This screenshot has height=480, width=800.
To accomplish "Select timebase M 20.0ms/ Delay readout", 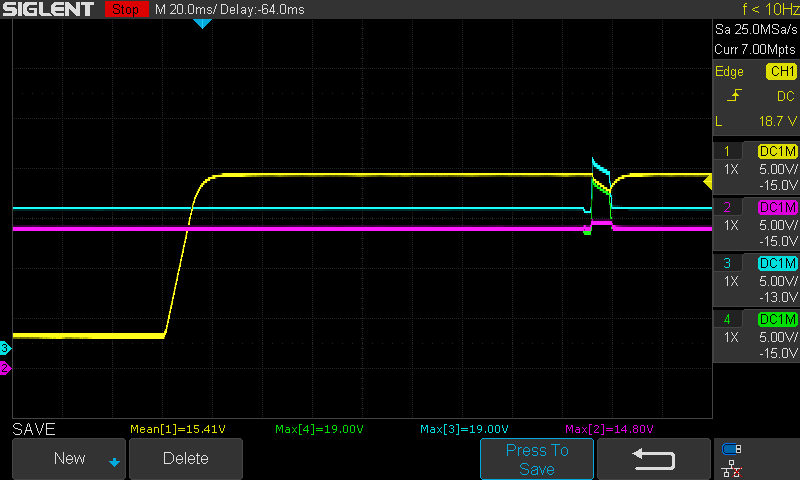I will click(230, 9).
